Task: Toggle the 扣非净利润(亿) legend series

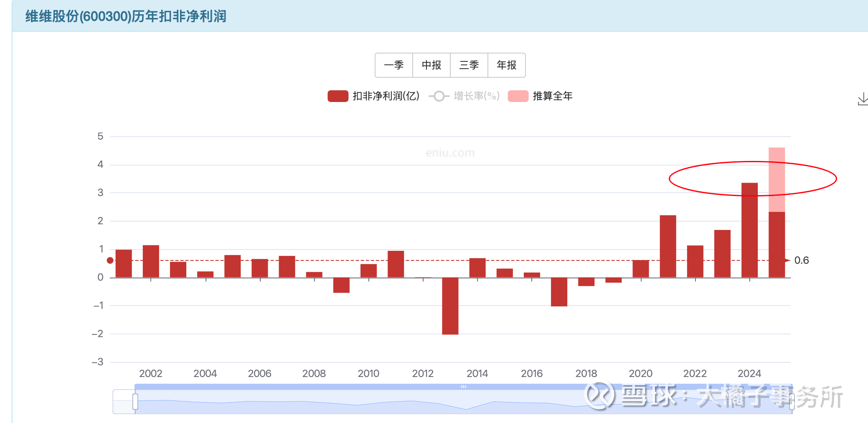Action: [373, 96]
